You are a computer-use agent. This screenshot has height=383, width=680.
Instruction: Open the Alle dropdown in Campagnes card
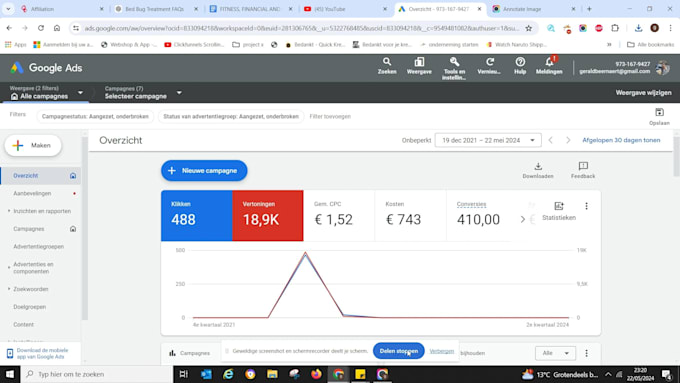[x=555, y=353]
